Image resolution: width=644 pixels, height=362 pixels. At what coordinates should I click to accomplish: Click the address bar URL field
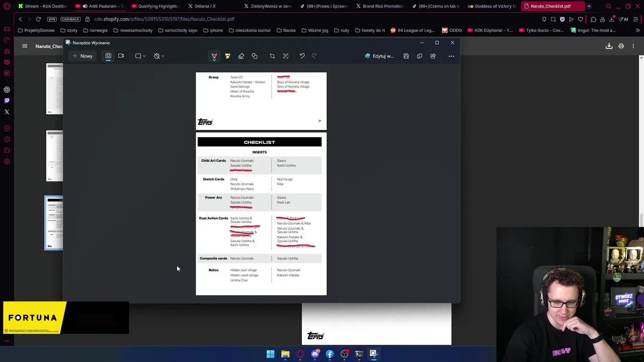click(164, 19)
